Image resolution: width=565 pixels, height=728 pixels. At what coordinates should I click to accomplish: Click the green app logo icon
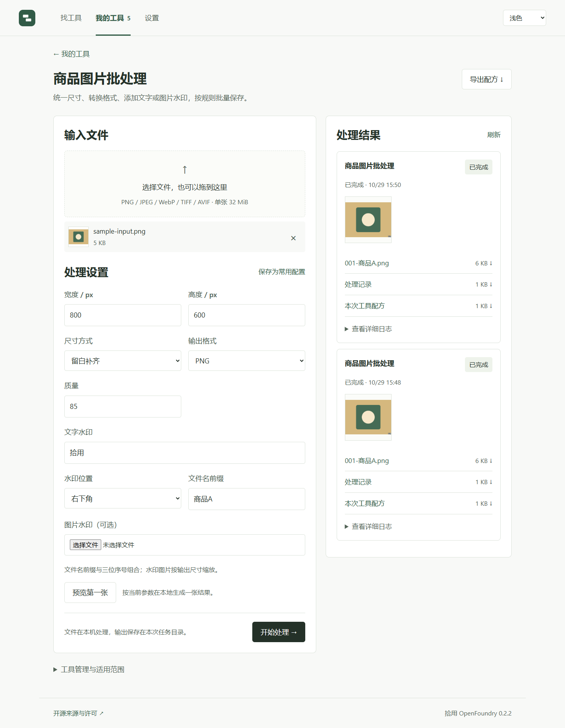[x=27, y=18]
